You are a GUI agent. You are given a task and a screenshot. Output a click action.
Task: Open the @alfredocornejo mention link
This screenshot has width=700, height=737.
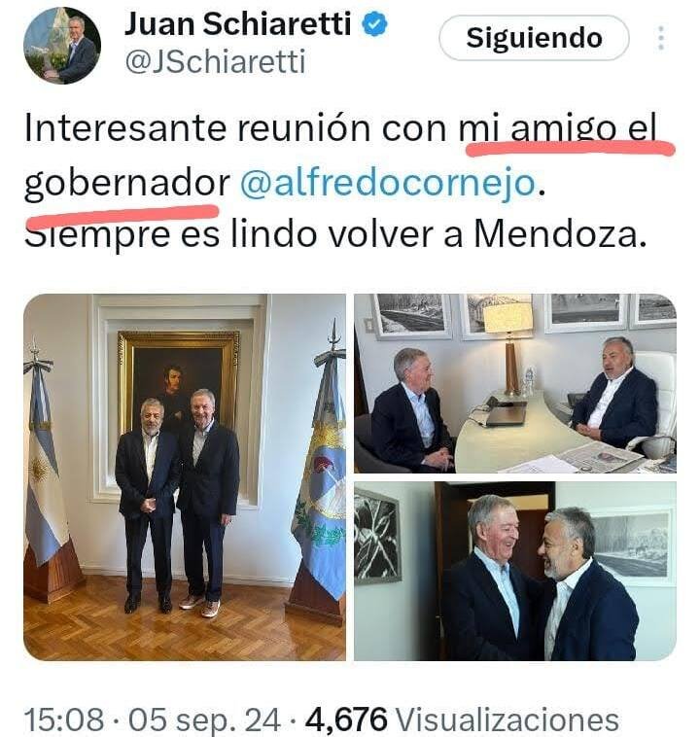388,183
